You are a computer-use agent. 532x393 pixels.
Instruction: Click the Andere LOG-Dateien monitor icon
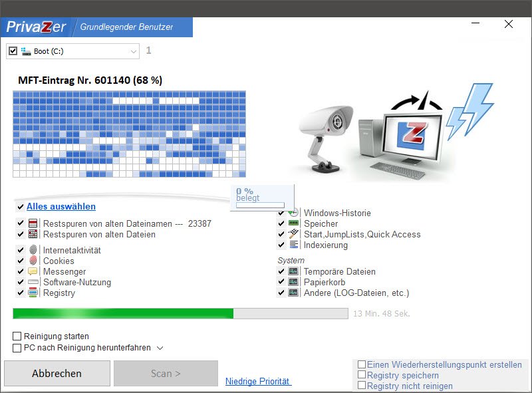[x=293, y=292]
